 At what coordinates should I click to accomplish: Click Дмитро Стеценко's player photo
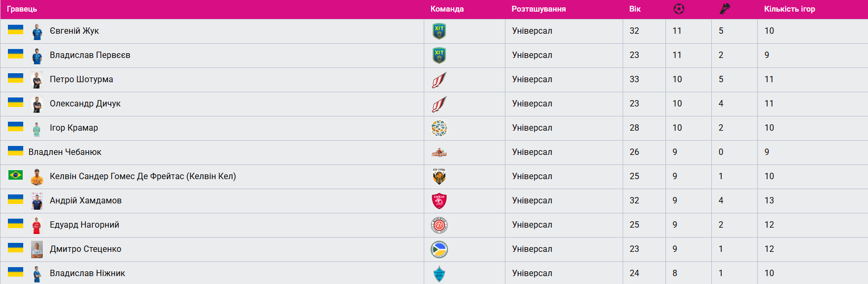pos(37,249)
